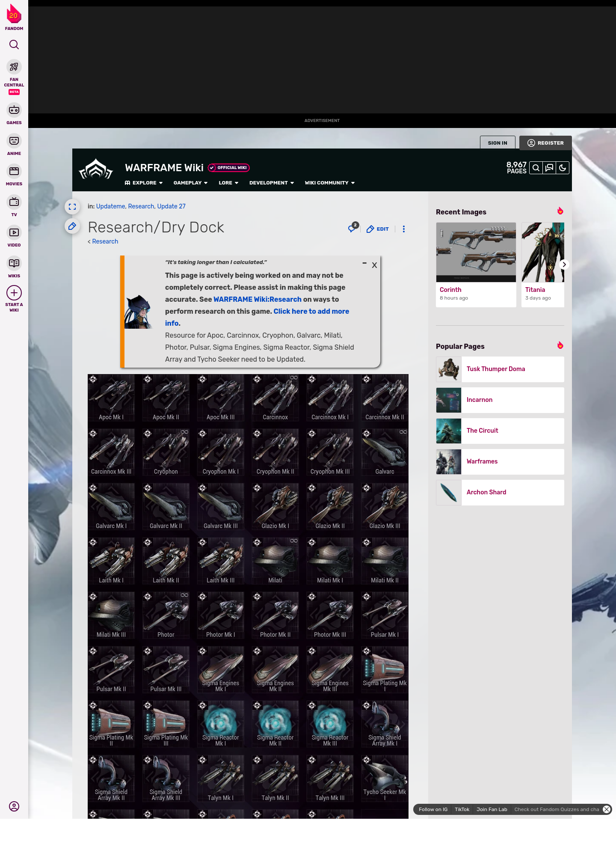Expand the Explore menu
The width and height of the screenshot is (616, 856).
tap(144, 183)
